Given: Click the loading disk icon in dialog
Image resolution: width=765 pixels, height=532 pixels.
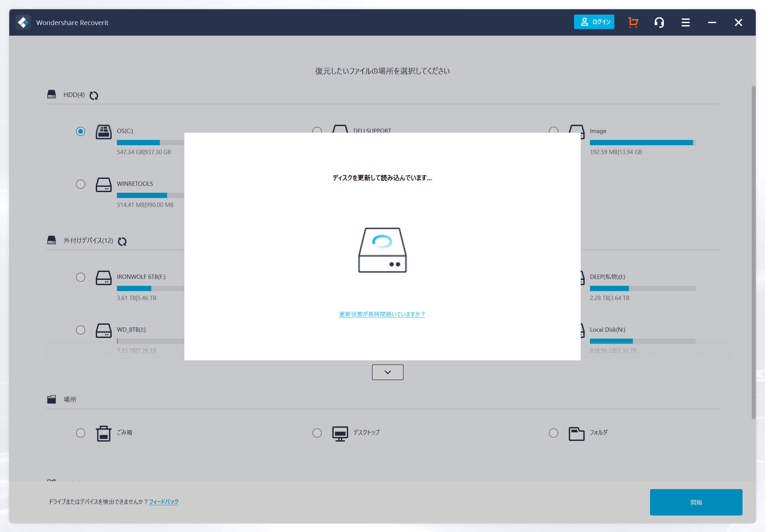Looking at the screenshot, I should 382,250.
